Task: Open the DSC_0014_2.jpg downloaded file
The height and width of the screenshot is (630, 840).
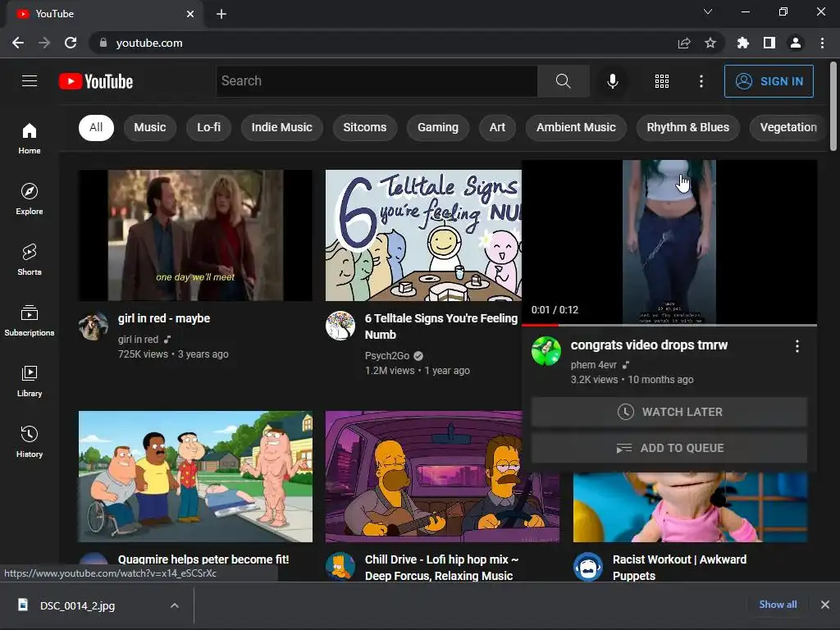Action: click(x=78, y=605)
